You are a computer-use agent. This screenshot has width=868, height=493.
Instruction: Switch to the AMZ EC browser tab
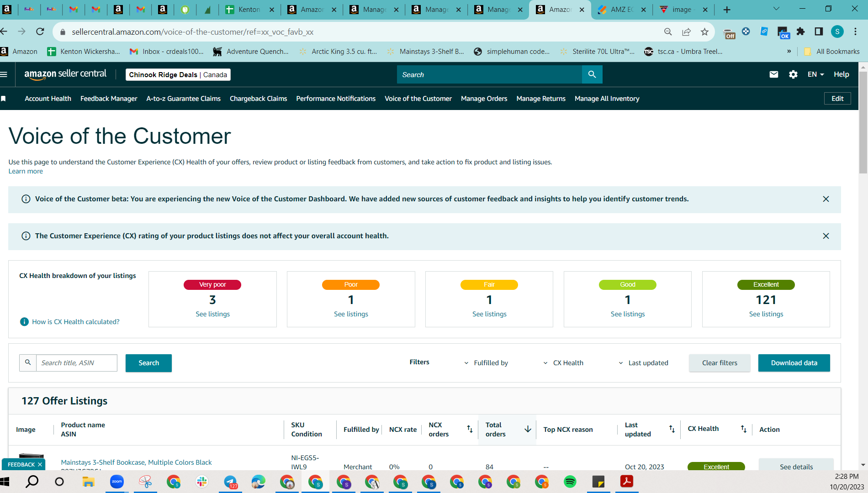pos(622,10)
